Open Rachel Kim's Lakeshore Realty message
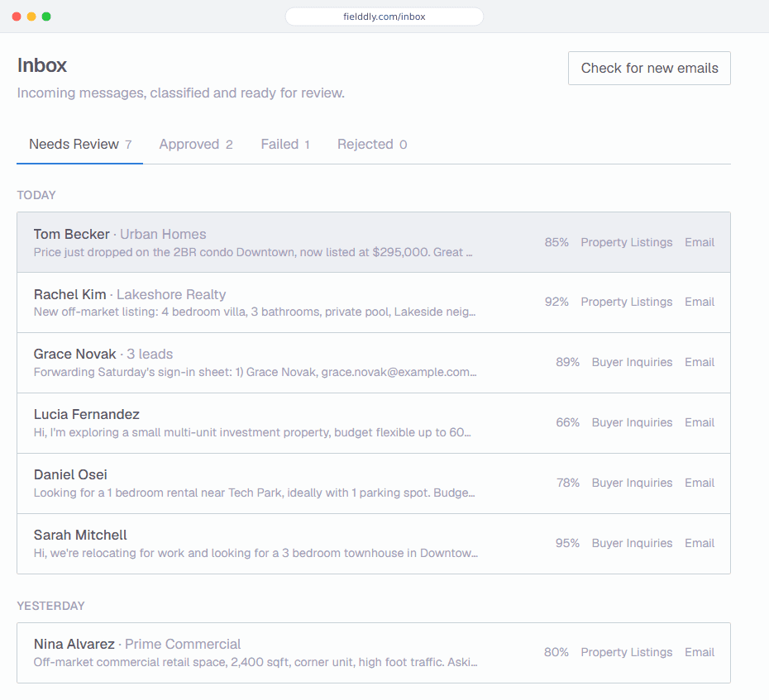This screenshot has height=700, width=769. click(x=374, y=302)
